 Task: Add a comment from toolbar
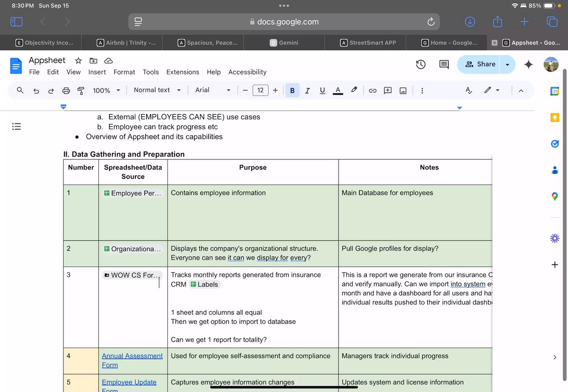click(388, 91)
